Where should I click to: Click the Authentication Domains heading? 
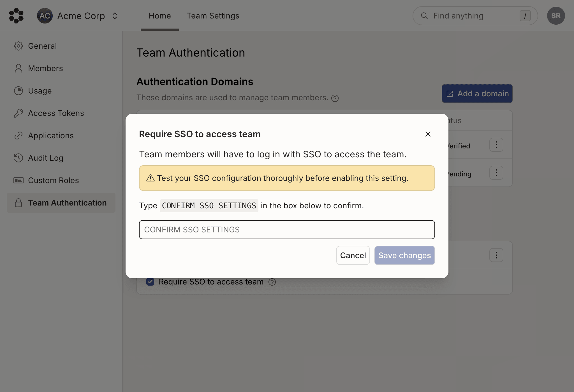[195, 82]
